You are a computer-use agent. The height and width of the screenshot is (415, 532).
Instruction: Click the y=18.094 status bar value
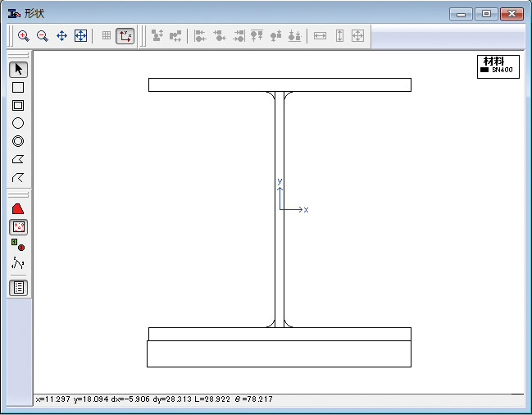[91, 399]
